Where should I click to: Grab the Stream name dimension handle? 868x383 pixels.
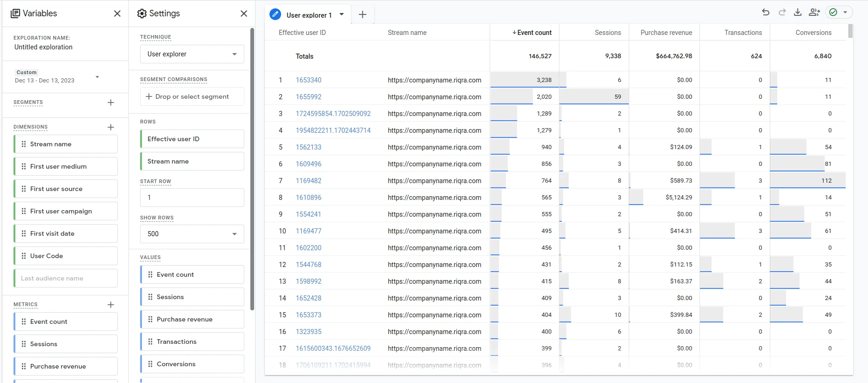pos(24,144)
